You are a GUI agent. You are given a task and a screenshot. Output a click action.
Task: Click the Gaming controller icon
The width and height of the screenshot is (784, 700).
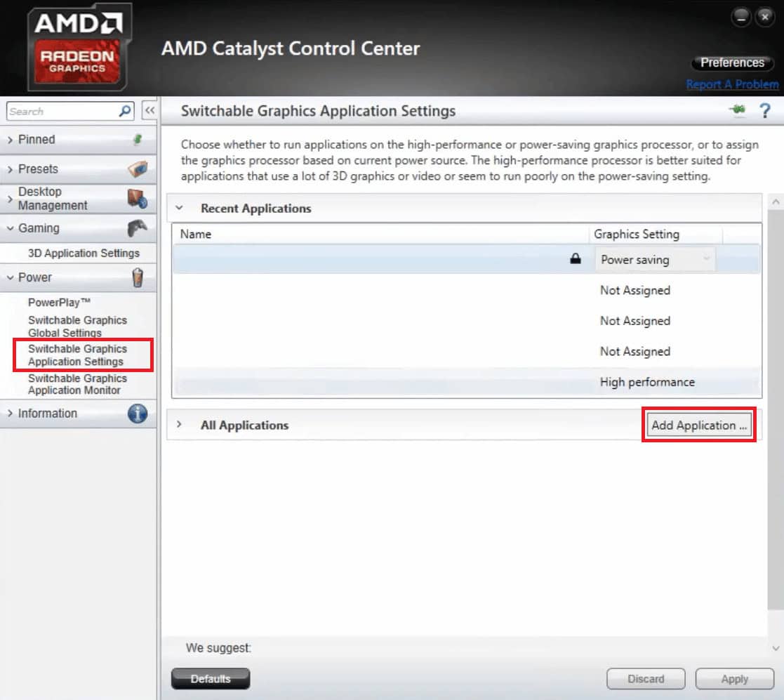(x=137, y=228)
